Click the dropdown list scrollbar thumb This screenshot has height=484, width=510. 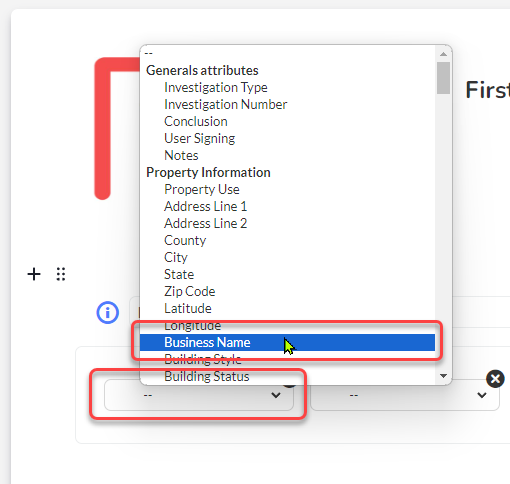click(x=443, y=78)
